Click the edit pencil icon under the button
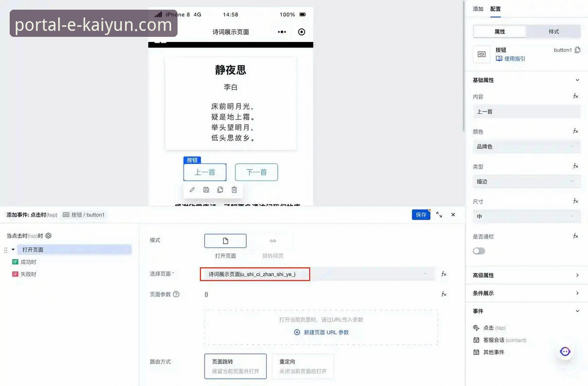588x386 pixels. tap(192, 190)
